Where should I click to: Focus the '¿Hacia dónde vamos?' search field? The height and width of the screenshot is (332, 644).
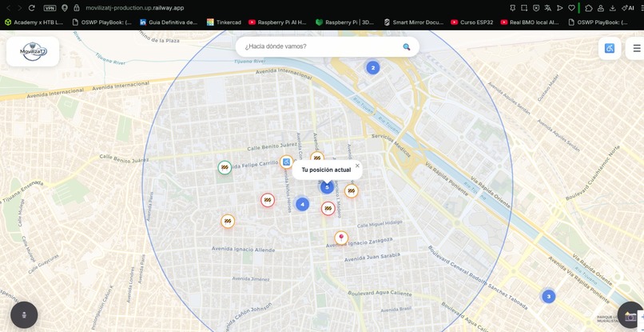click(x=328, y=47)
